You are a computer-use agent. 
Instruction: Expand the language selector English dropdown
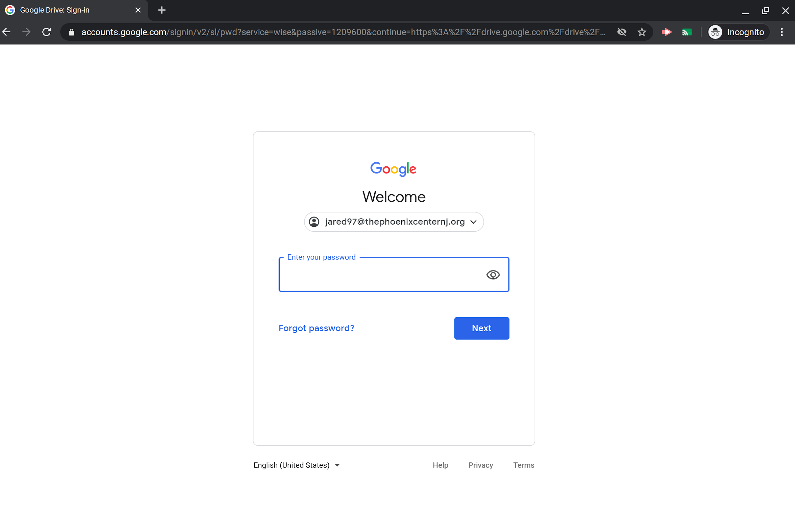[x=297, y=465]
